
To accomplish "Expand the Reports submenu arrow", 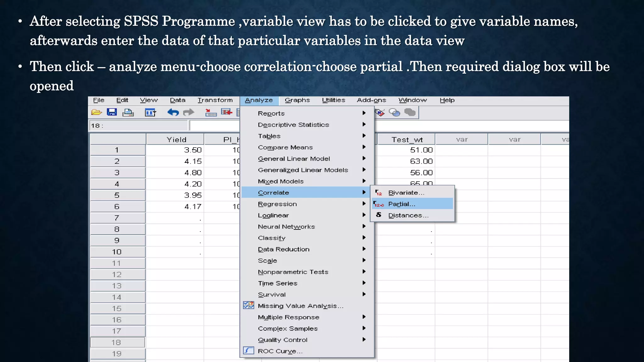I will coord(364,113).
